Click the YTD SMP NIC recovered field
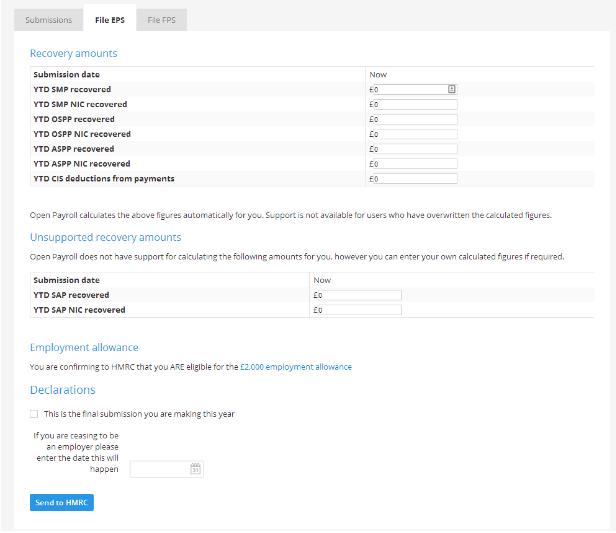The height and width of the screenshot is (533, 616). click(x=411, y=104)
